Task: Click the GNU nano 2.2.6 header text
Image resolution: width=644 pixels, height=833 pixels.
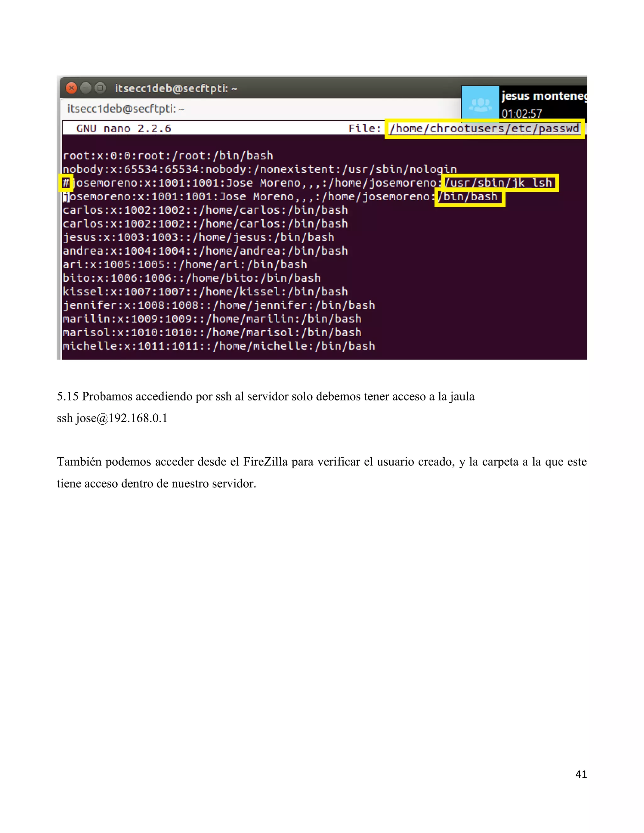Action: 124,129
